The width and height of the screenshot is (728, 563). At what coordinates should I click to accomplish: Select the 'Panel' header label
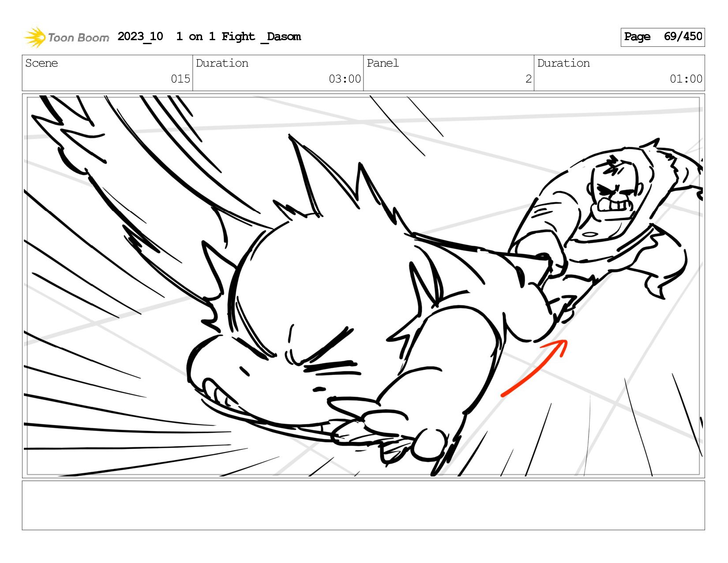[383, 63]
